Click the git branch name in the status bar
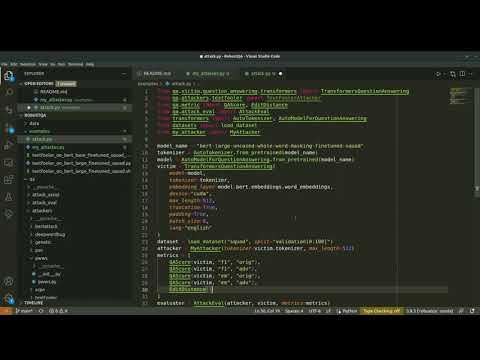The width and height of the screenshot is (480, 360). tap(25, 311)
